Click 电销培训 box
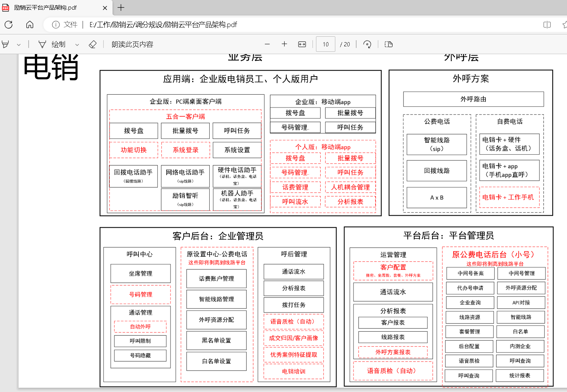567x392 pixels. (294, 372)
